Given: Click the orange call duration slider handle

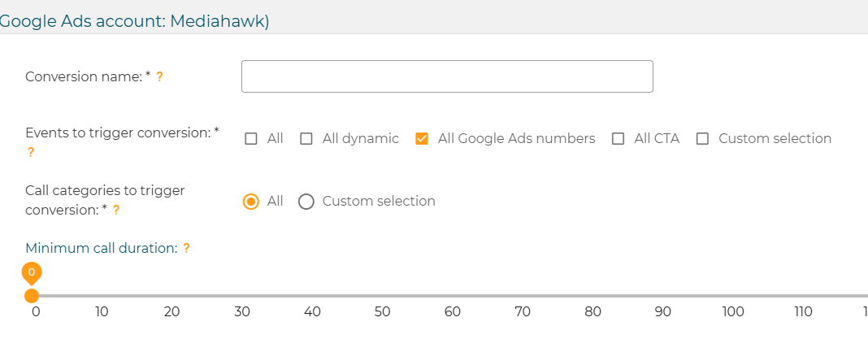Looking at the screenshot, I should click(33, 296).
